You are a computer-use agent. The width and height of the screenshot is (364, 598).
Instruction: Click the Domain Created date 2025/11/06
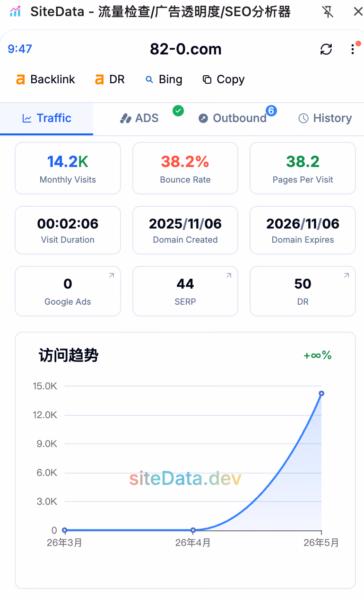coord(185,224)
